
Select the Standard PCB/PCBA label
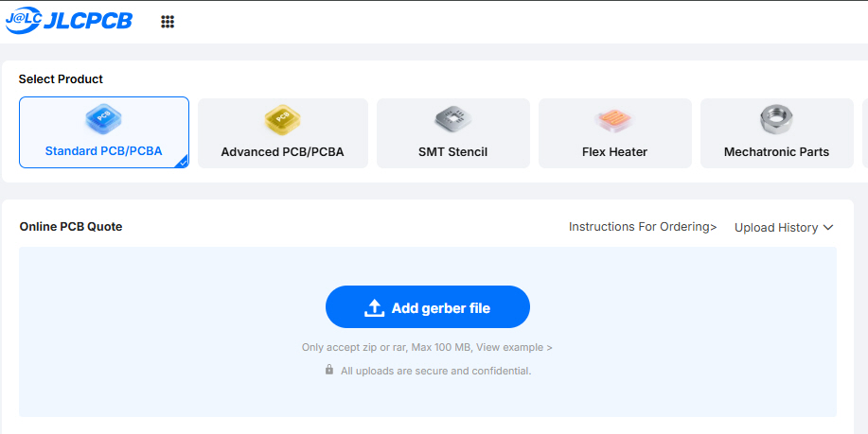click(103, 150)
